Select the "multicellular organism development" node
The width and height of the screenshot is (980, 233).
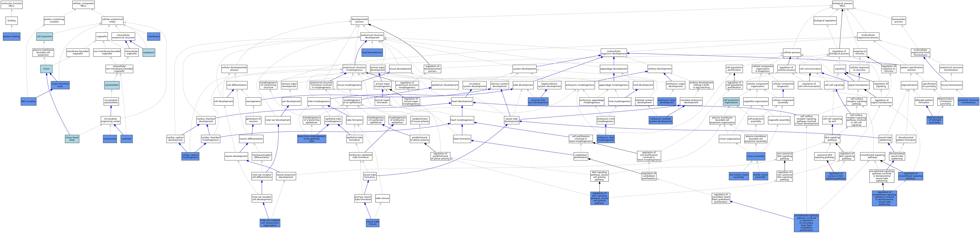pos(614,53)
